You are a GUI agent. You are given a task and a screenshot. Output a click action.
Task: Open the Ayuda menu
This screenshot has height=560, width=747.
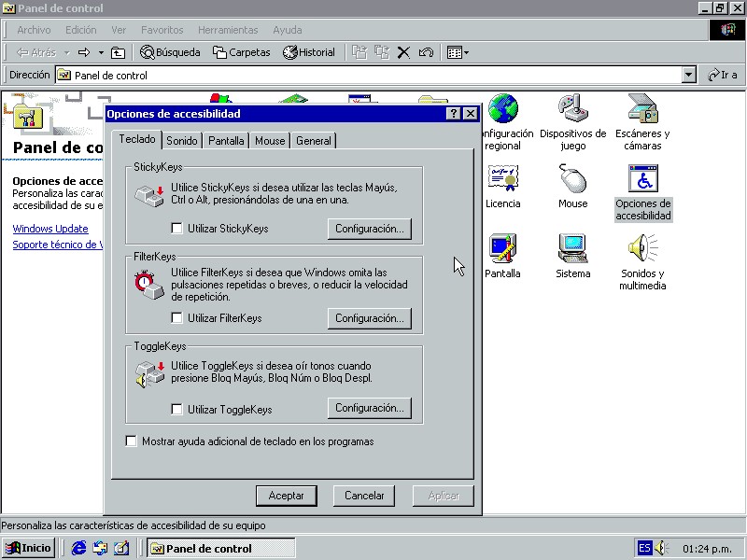[x=288, y=30]
